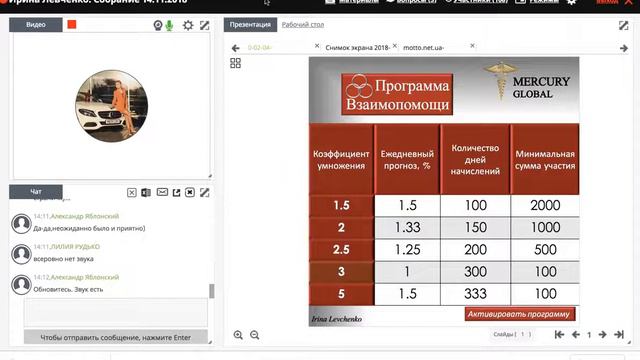Switch to the Презентация tab
This screenshot has width=640, height=360.
(250, 24)
